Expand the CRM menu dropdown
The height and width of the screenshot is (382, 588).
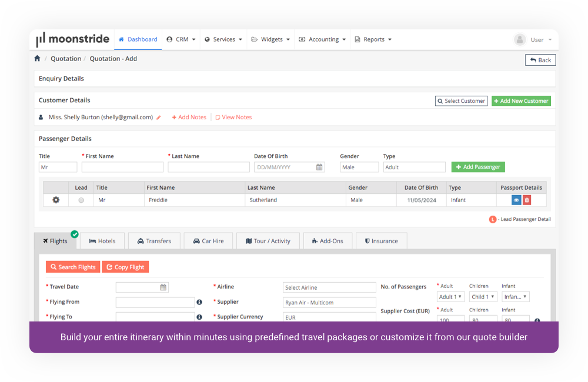coord(181,40)
